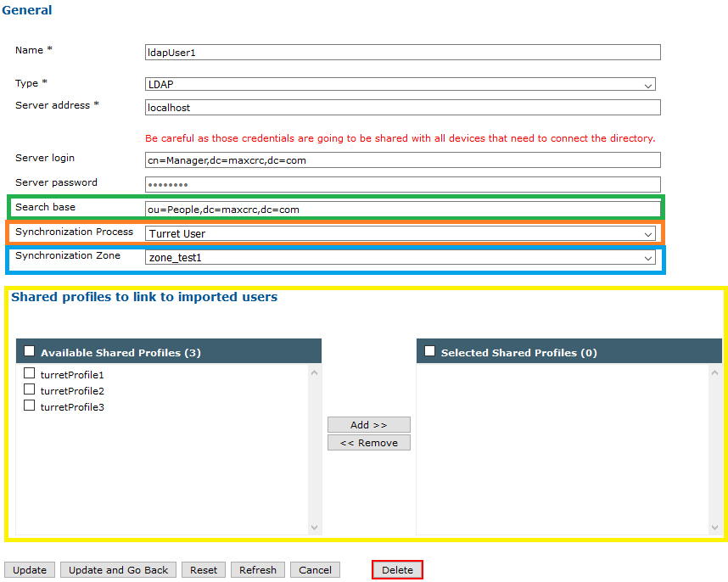Open the Type dropdown showing LDAP
Image resolution: width=728 pixels, height=582 pixels.
[x=400, y=85]
